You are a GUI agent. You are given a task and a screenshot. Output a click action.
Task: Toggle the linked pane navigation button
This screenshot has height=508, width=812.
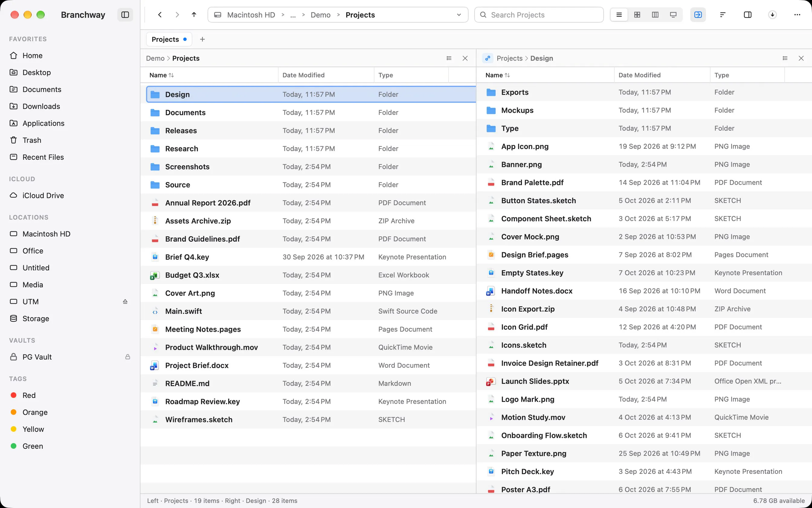click(698, 15)
